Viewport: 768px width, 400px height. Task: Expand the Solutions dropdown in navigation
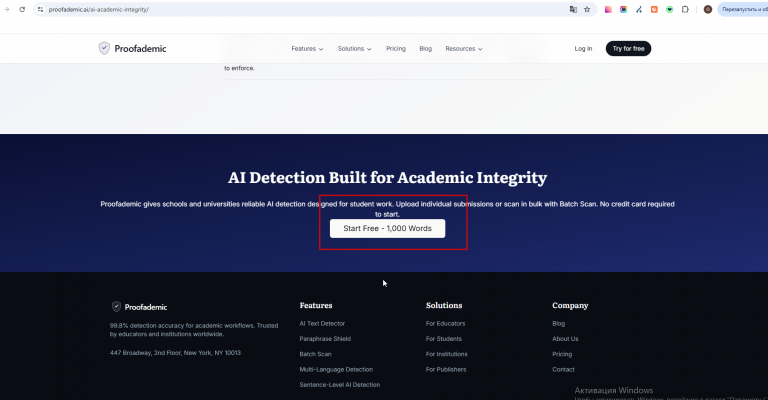355,48
